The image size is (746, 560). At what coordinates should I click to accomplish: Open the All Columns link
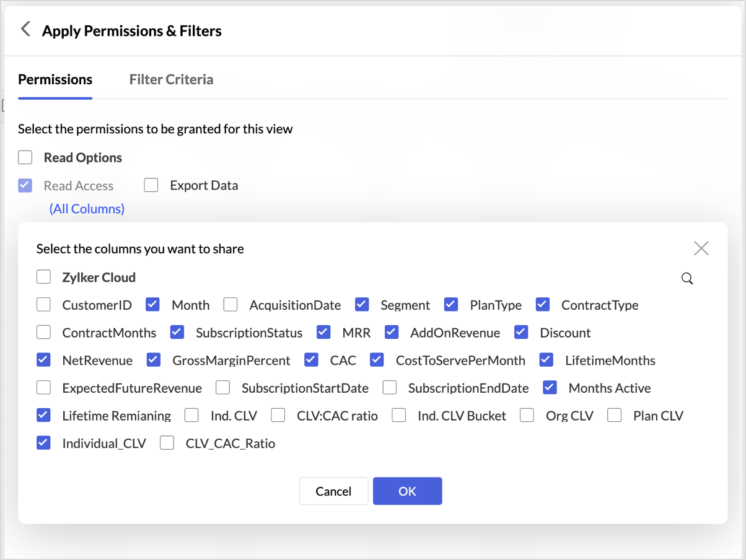87,209
